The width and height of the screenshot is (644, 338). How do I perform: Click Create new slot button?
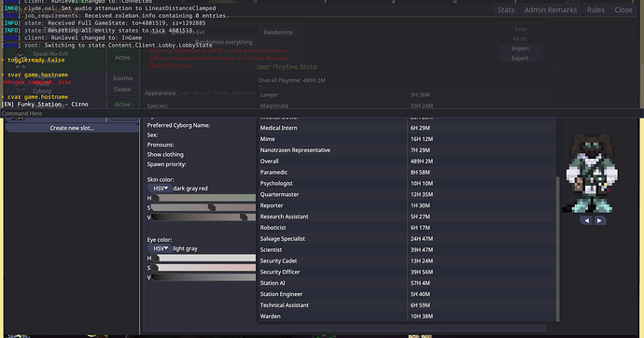pos(72,128)
